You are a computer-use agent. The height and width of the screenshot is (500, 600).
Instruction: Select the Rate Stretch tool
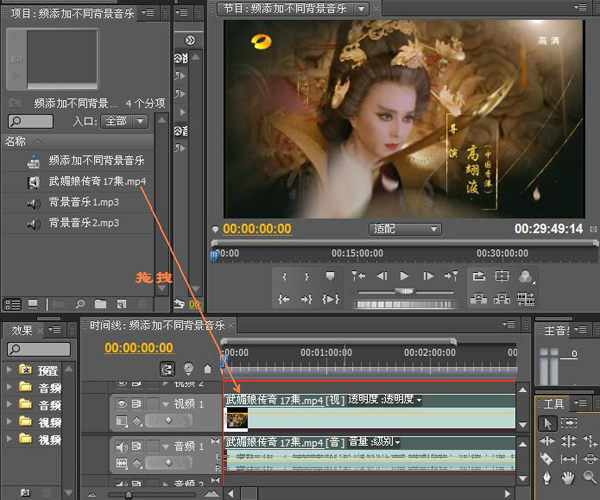(x=590, y=441)
